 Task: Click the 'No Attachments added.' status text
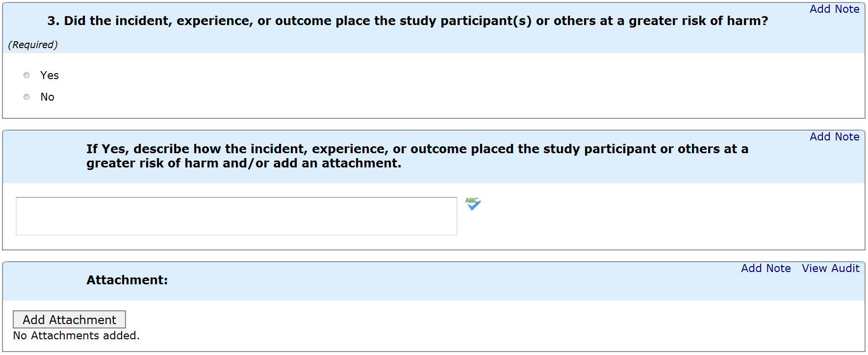pyautogui.click(x=76, y=336)
